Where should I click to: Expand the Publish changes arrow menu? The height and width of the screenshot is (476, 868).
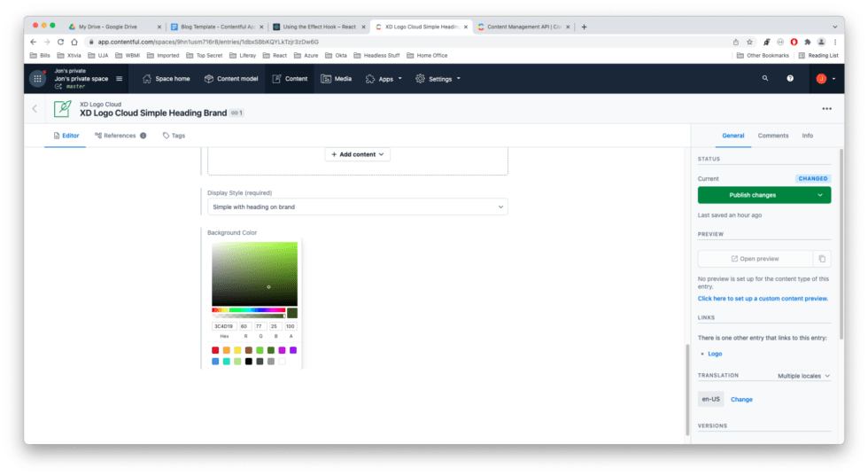[x=820, y=195]
